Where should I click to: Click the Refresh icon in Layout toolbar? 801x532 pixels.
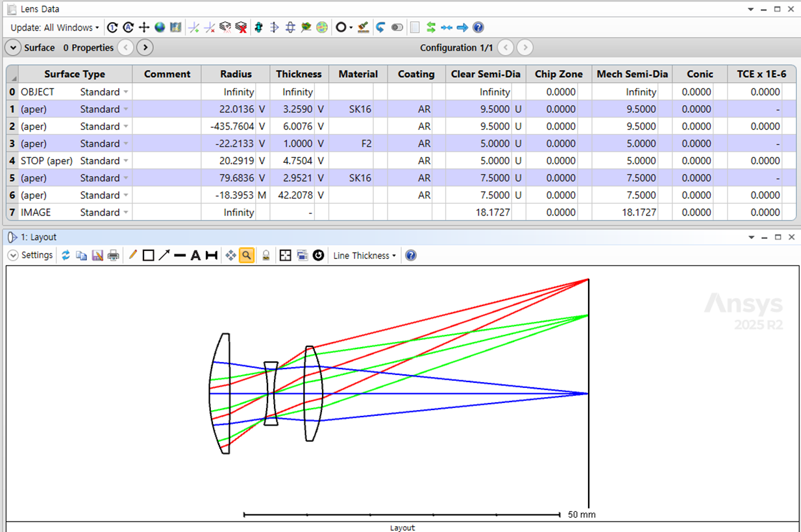66,256
